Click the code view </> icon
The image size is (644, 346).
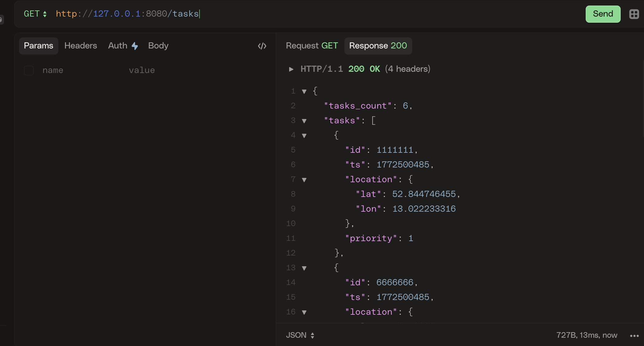coord(262,46)
